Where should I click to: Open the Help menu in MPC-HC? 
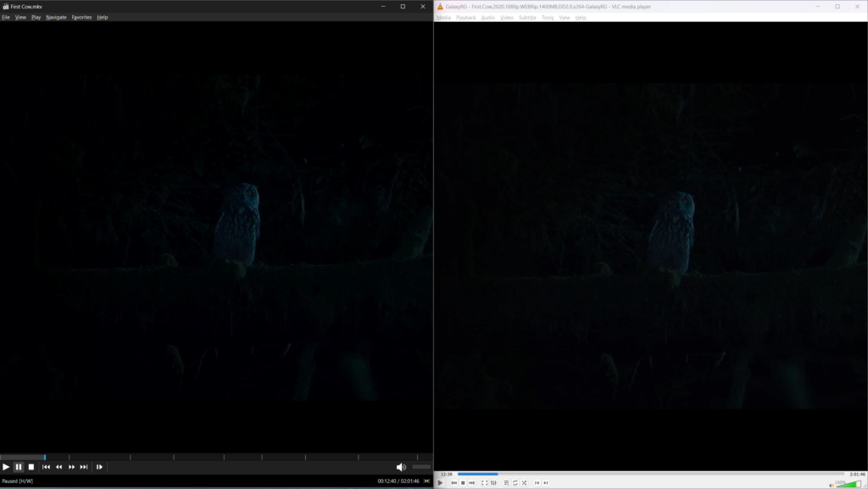click(x=103, y=17)
